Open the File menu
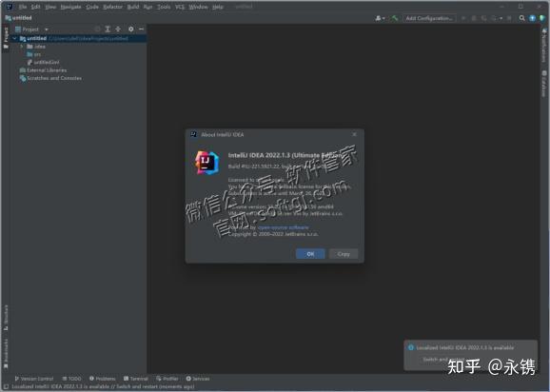The width and height of the screenshot is (550, 392). (23, 7)
